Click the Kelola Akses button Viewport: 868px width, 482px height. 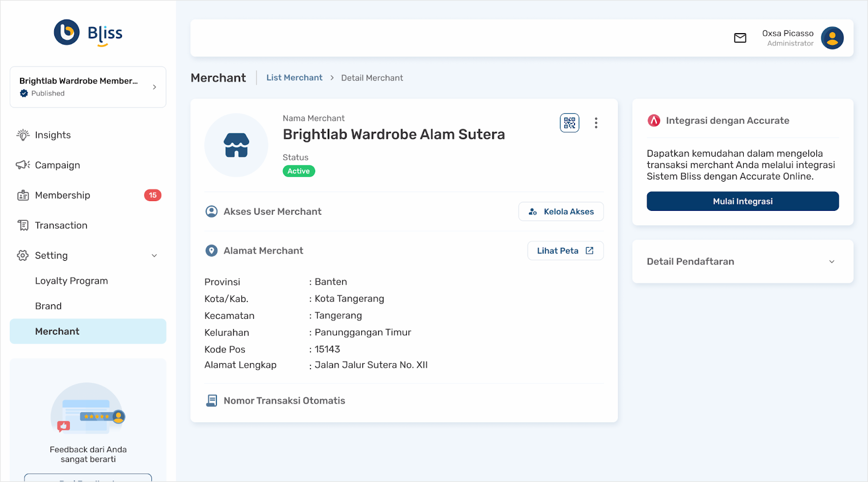point(561,211)
